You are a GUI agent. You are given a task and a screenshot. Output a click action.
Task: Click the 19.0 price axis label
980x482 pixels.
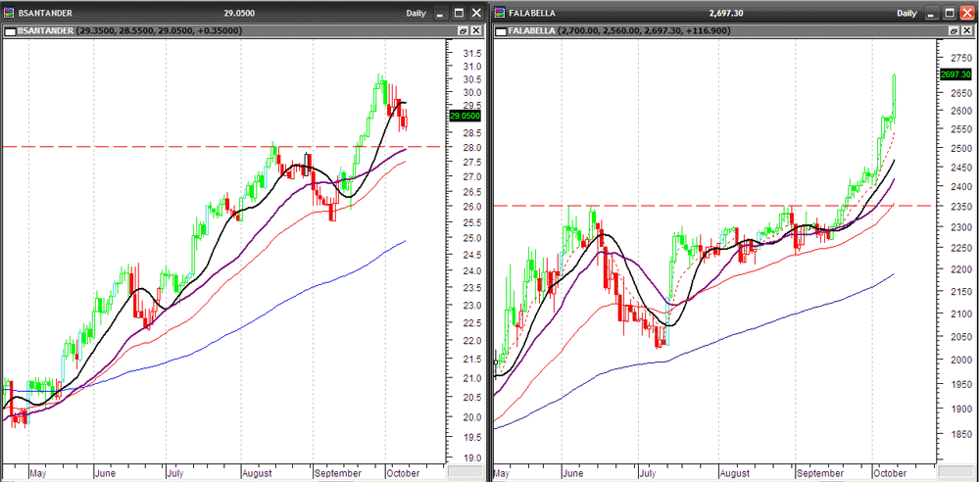pos(471,458)
